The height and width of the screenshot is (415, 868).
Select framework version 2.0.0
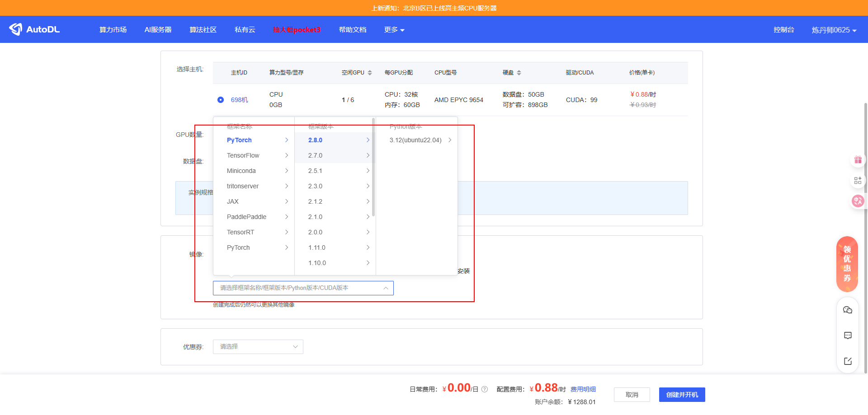335,232
